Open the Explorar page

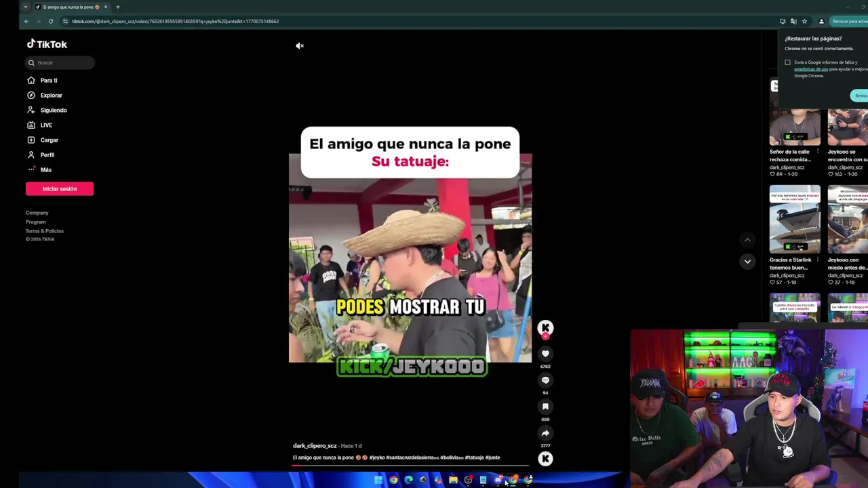click(x=51, y=96)
